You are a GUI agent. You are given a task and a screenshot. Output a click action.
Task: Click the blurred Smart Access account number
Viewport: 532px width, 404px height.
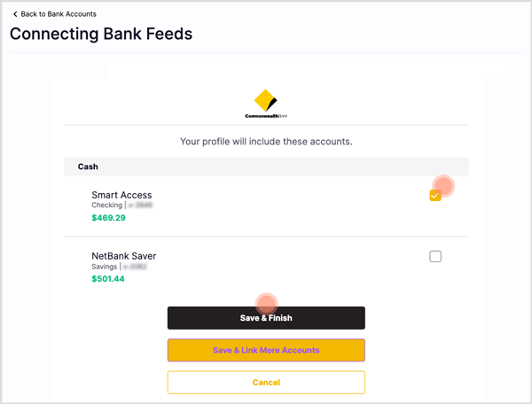click(x=140, y=206)
